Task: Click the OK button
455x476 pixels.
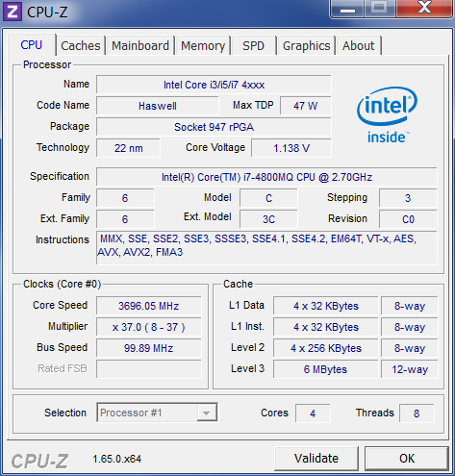Action: [x=407, y=459]
